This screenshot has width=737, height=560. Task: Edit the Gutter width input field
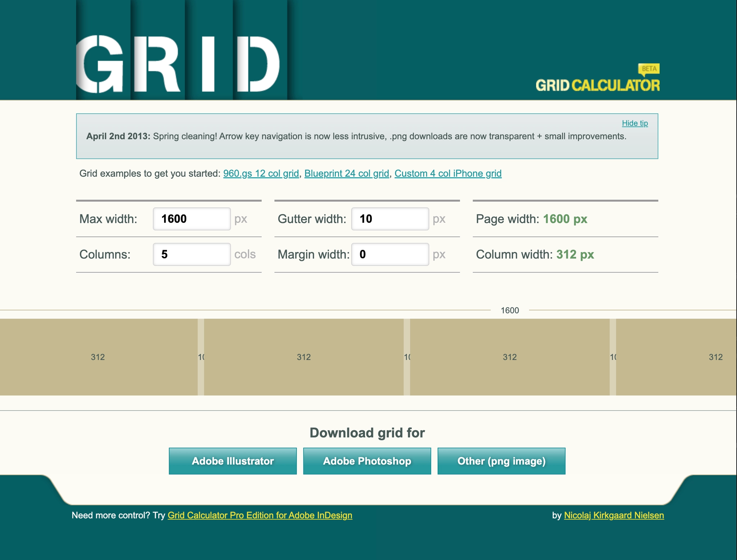390,219
